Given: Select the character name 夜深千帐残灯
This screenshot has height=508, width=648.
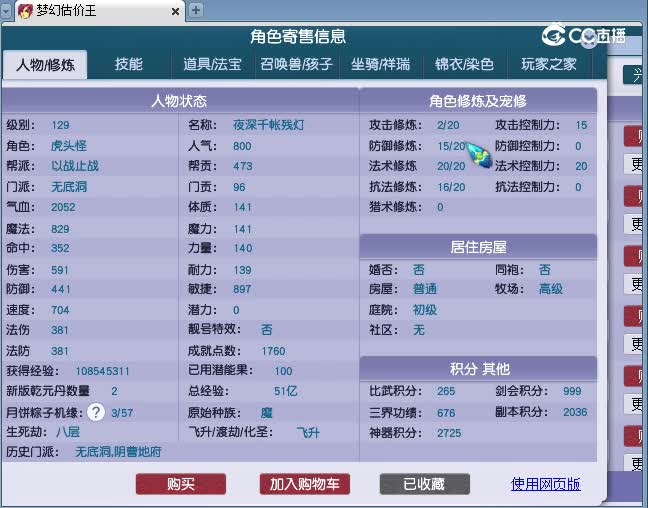Looking at the screenshot, I should coord(269,125).
